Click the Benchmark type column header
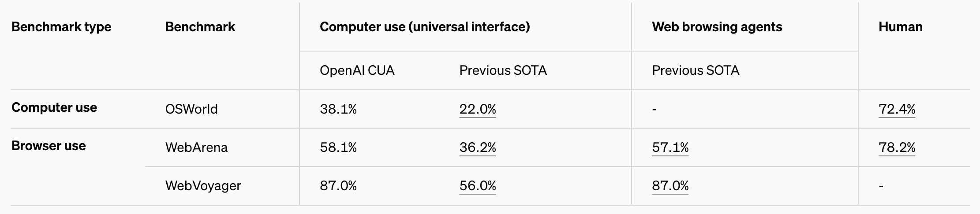The width and height of the screenshot is (980, 214). point(61,27)
